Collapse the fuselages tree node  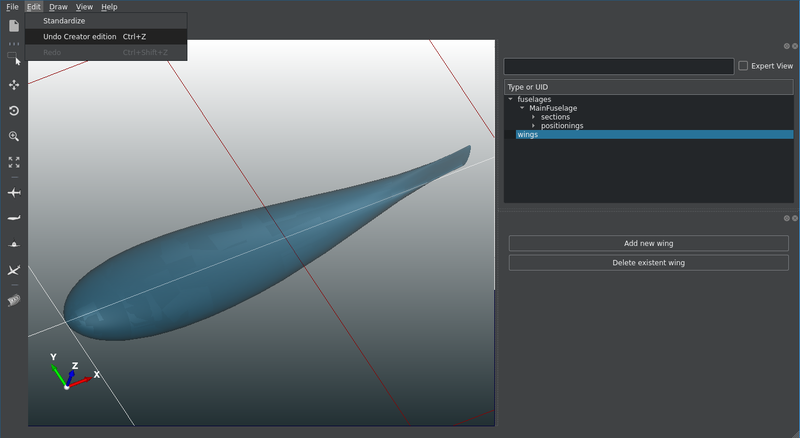point(511,99)
